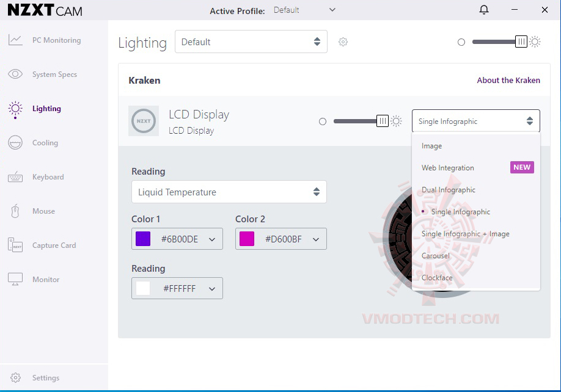Select Clockface display mode
561x392 pixels.
point(476,278)
